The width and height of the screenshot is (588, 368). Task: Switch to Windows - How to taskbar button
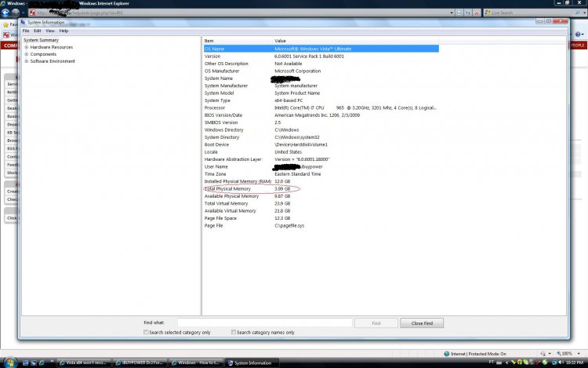pos(196,363)
